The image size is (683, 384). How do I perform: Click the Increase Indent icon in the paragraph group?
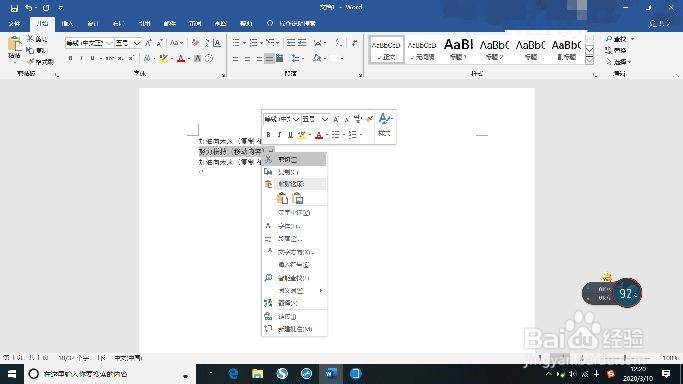click(x=302, y=43)
